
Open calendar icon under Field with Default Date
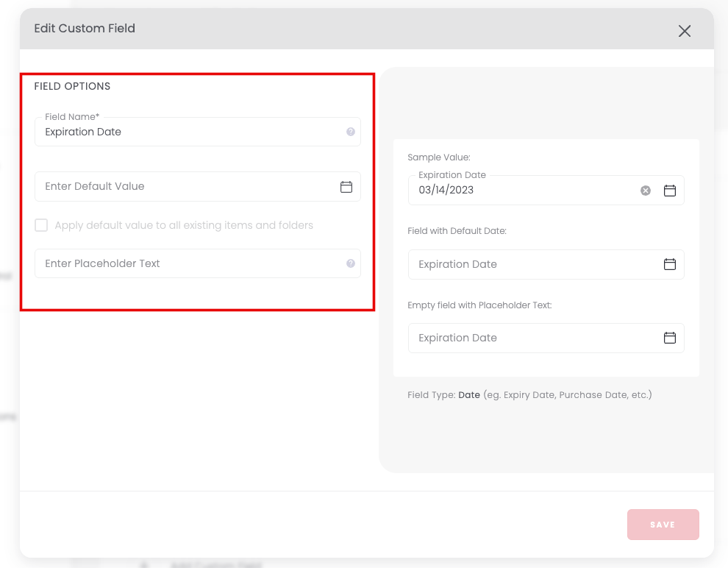tap(669, 264)
